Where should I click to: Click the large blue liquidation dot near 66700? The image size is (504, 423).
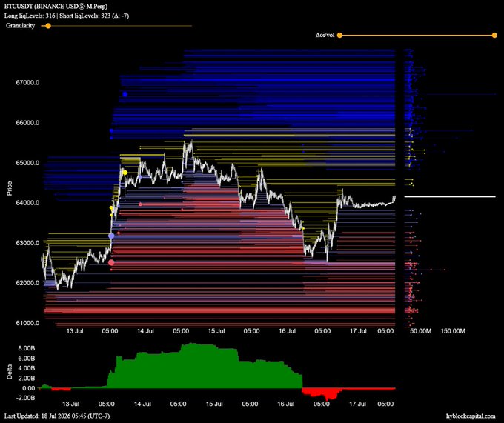pos(125,94)
